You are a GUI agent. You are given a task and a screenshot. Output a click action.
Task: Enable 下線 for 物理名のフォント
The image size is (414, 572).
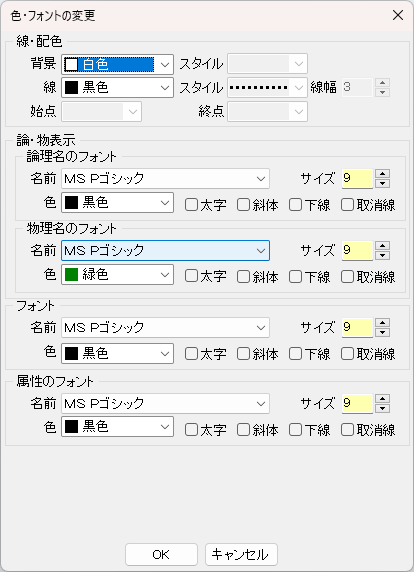point(310,277)
